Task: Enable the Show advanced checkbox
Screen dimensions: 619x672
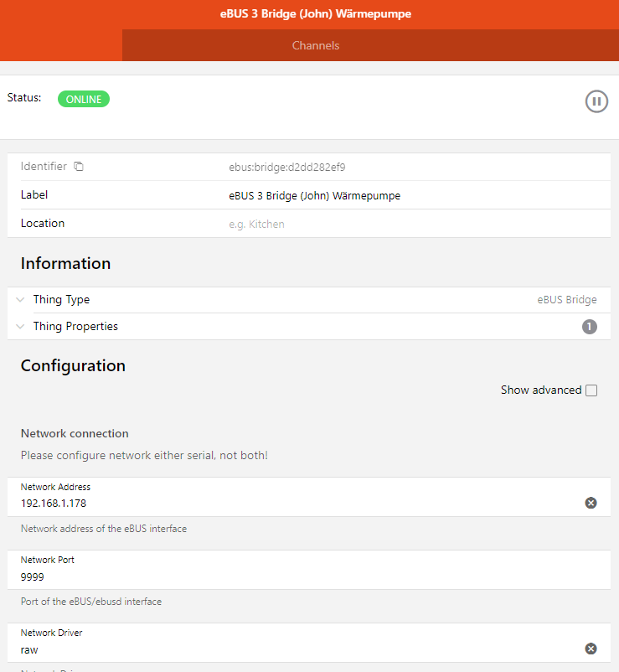Action: (591, 390)
